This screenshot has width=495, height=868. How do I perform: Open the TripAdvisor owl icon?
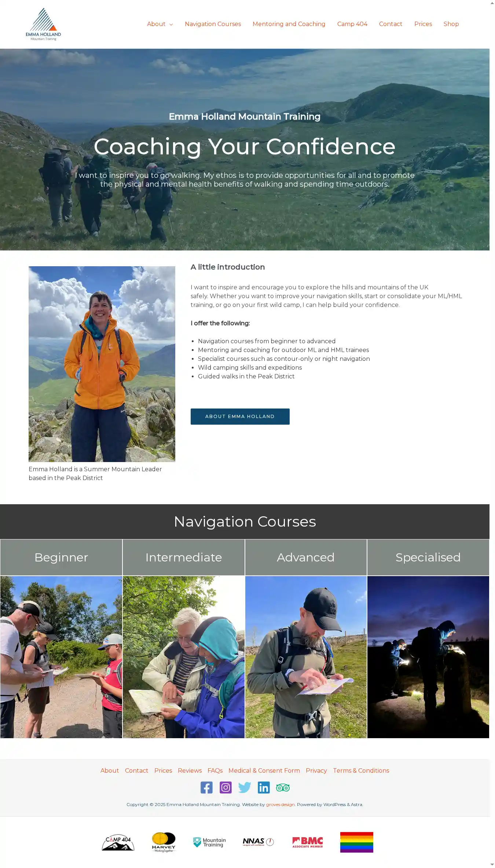(283, 787)
